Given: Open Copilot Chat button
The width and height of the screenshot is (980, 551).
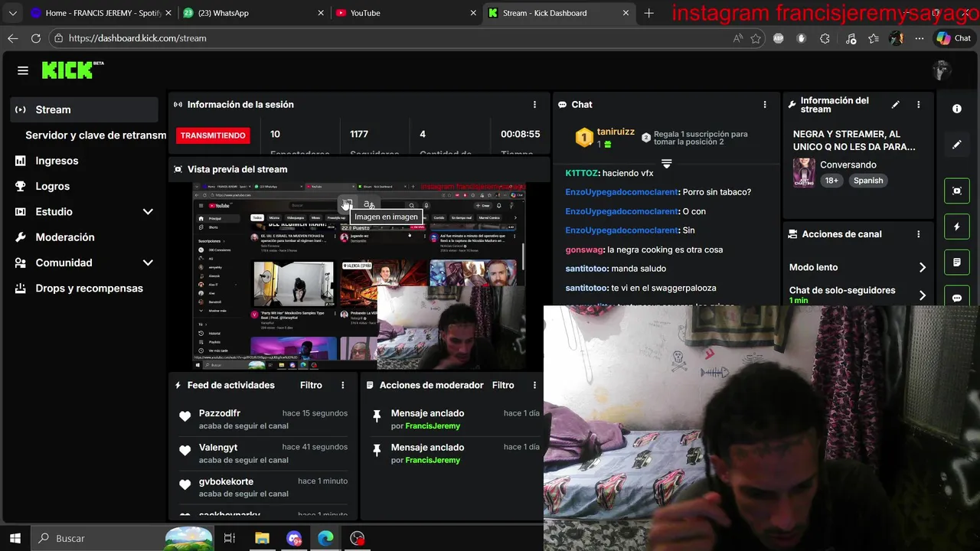Looking at the screenshot, I should [953, 38].
